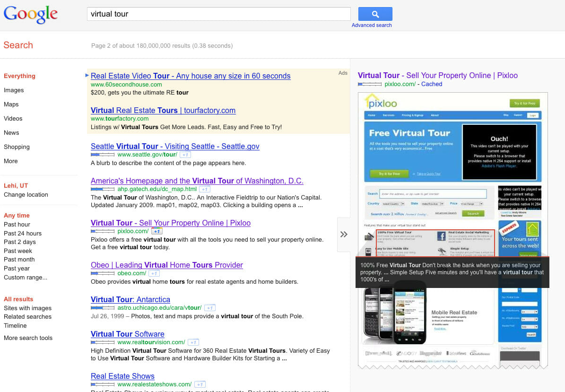Filter results to Past 24 hours
Screen dimensions: 565x392
coord(23,234)
